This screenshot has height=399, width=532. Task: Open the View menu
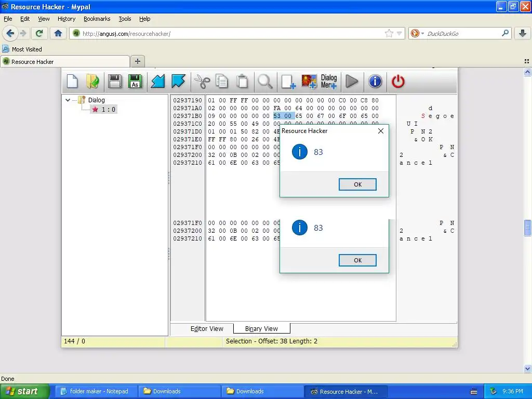[44, 19]
